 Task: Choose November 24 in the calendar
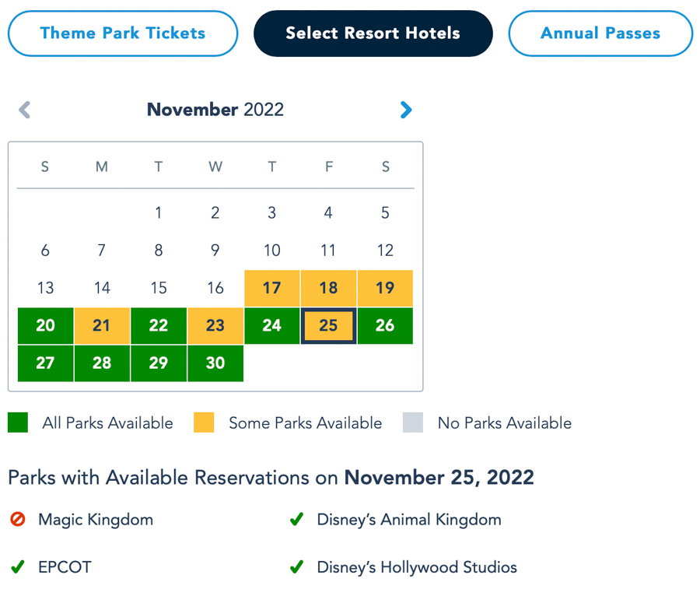point(271,325)
